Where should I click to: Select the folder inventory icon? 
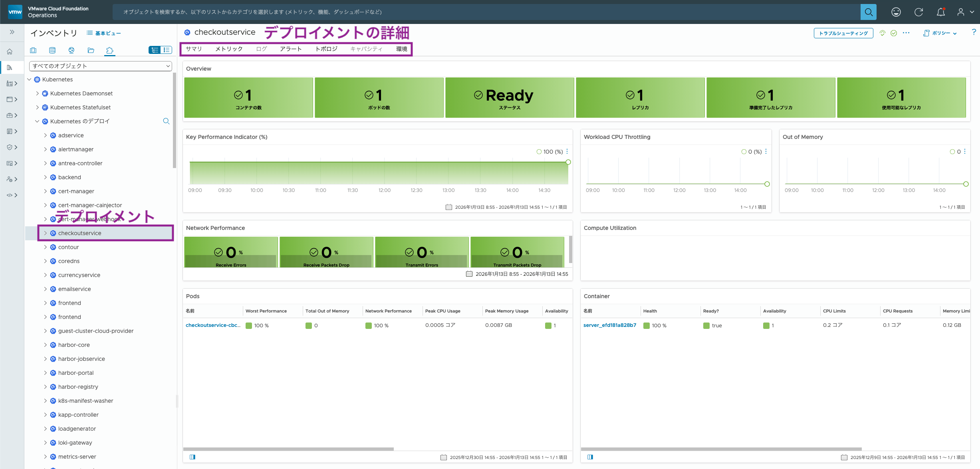pyautogui.click(x=91, y=50)
